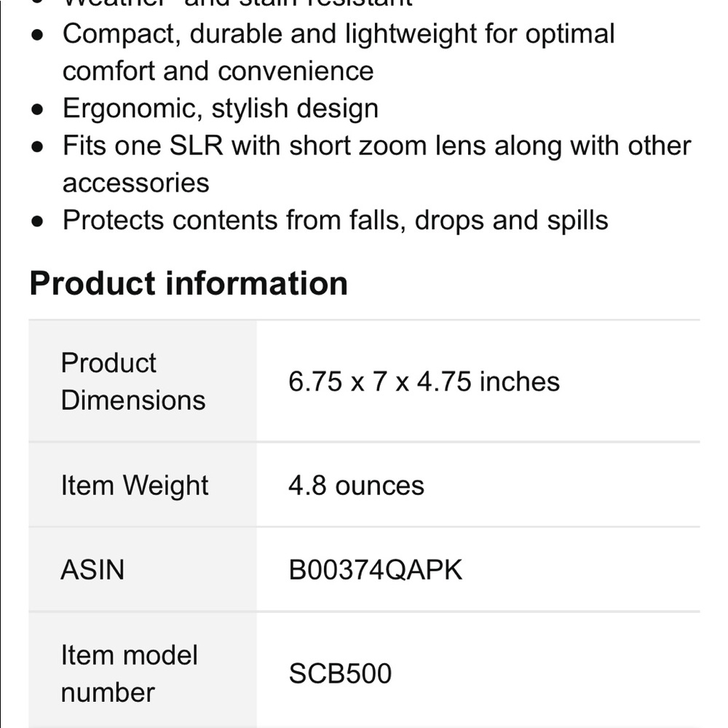Click the 4.8 ounces value
Viewport: 728px width, 728px height.
pos(356,486)
